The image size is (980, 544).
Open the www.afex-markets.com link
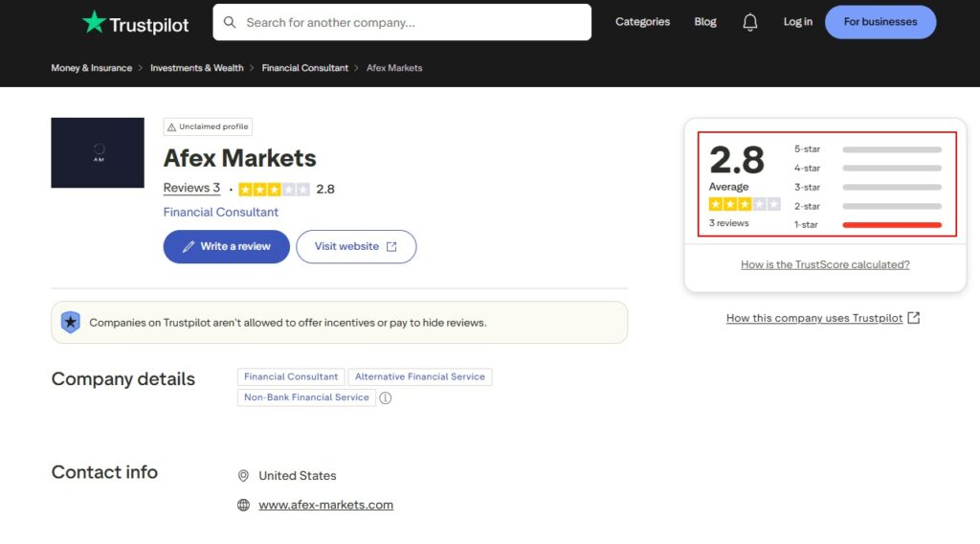click(x=325, y=505)
